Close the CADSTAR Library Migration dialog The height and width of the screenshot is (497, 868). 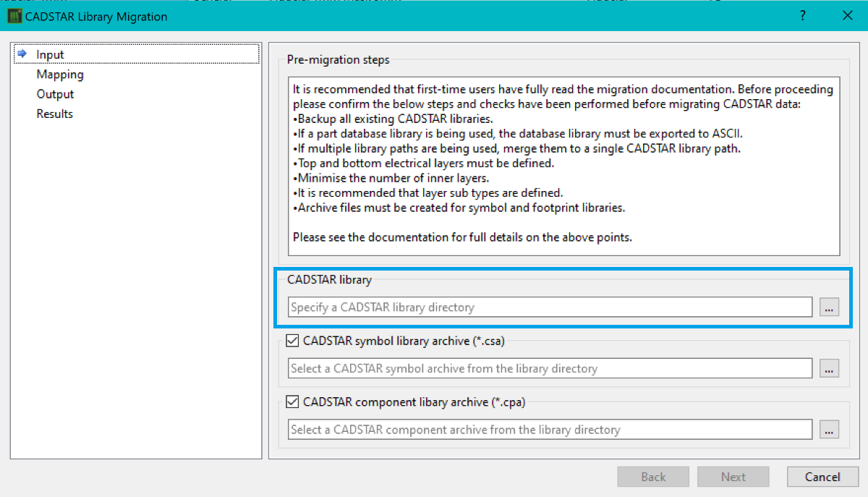847,16
